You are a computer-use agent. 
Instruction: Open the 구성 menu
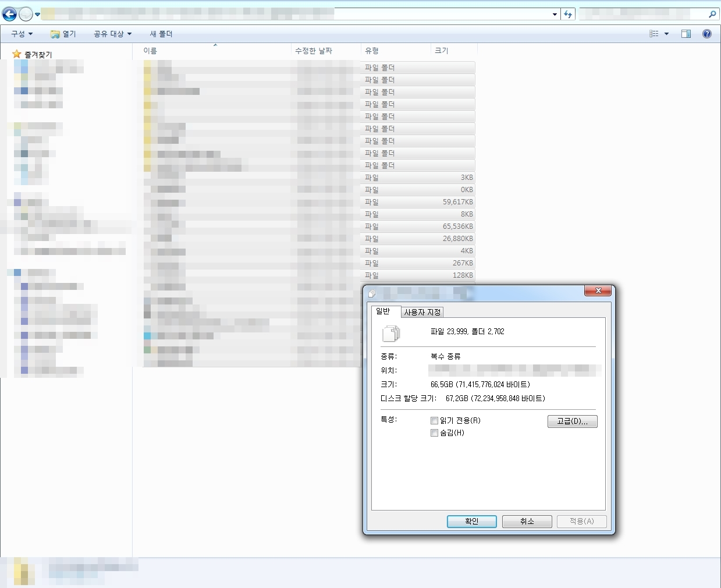[22, 34]
